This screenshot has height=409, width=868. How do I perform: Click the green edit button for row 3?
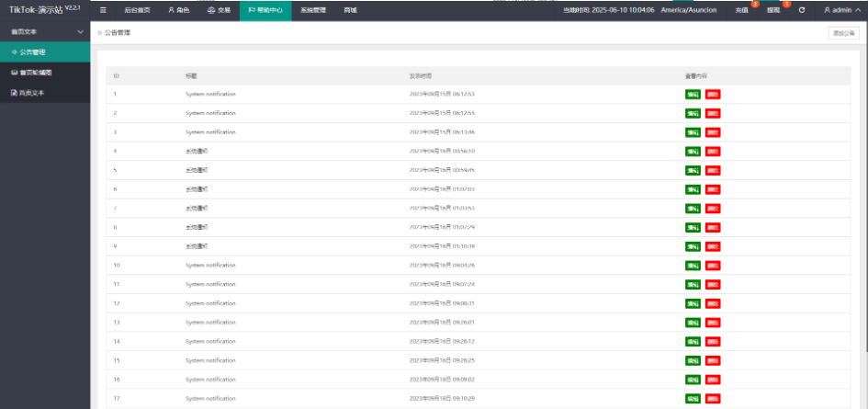click(x=693, y=132)
